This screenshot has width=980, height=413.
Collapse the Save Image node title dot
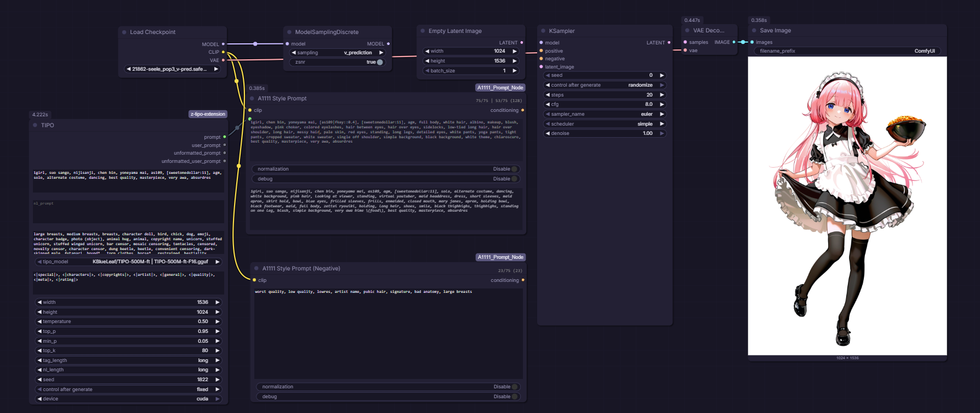coord(754,31)
